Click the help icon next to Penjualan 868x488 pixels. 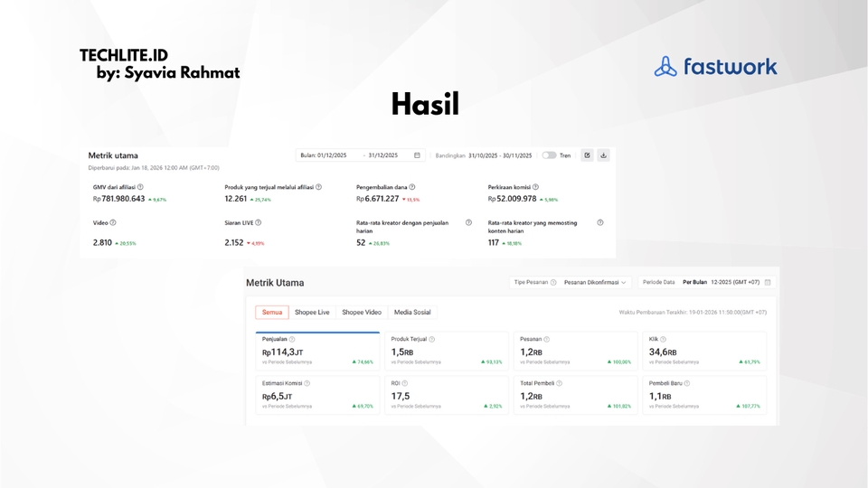[292, 340]
